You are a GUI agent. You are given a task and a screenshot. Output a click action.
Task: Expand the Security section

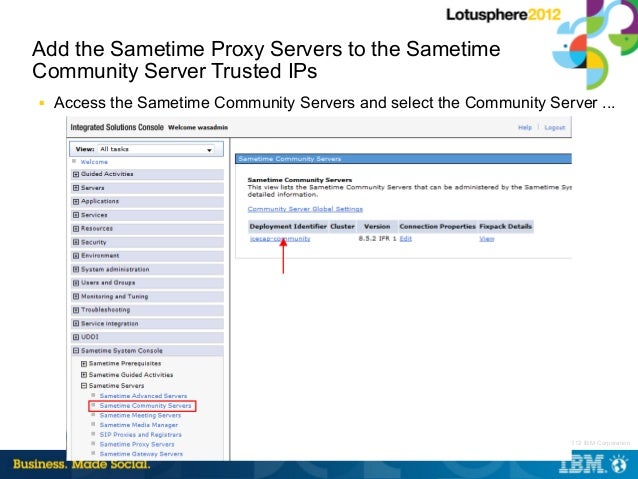tap(76, 242)
